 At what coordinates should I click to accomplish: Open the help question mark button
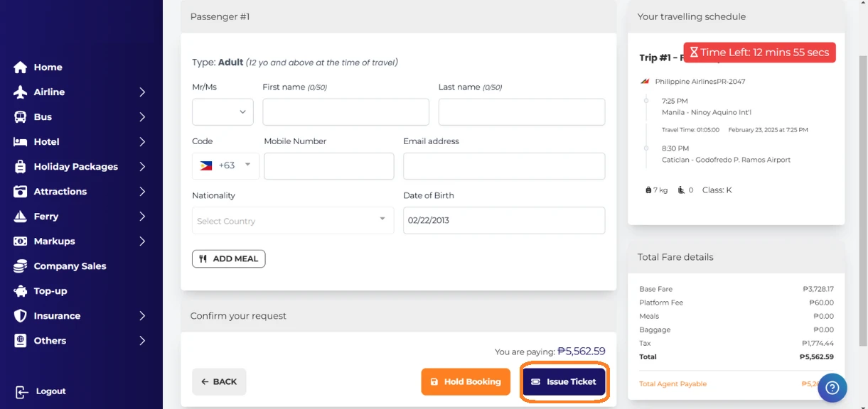pos(832,388)
